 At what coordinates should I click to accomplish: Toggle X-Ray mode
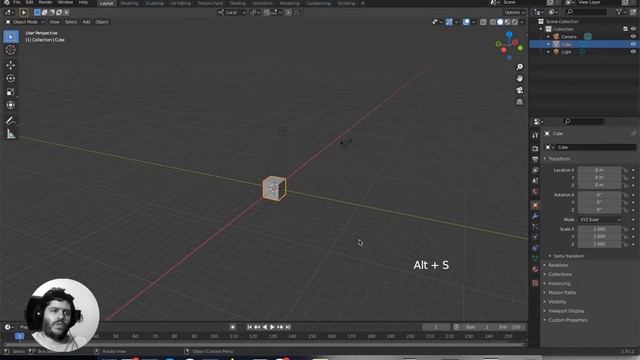click(483, 22)
